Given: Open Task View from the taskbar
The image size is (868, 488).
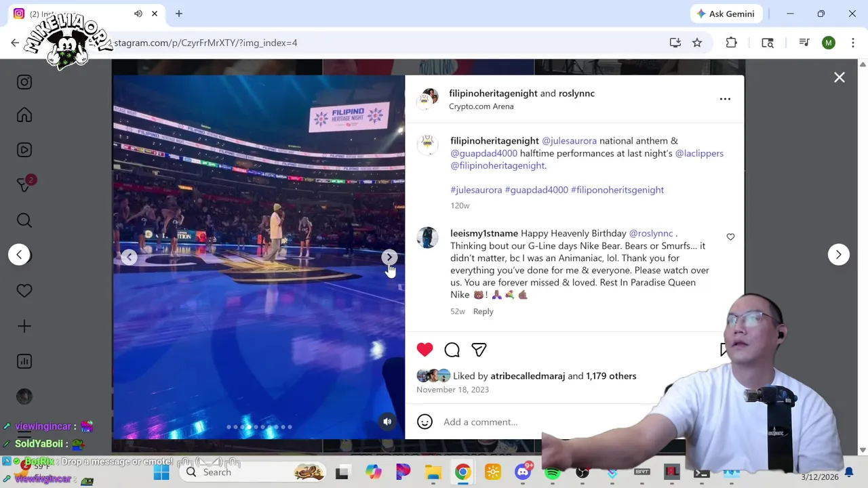Looking at the screenshot, I should (x=342, y=472).
